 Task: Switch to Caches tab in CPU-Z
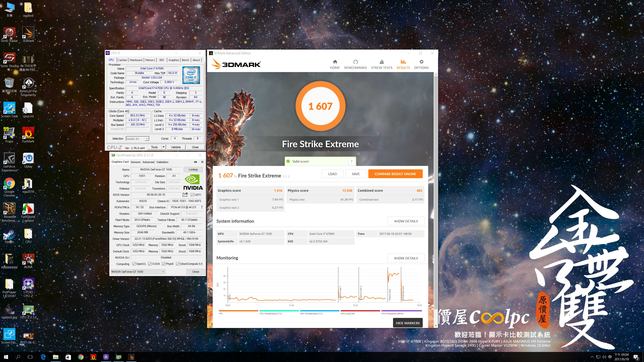(x=122, y=60)
